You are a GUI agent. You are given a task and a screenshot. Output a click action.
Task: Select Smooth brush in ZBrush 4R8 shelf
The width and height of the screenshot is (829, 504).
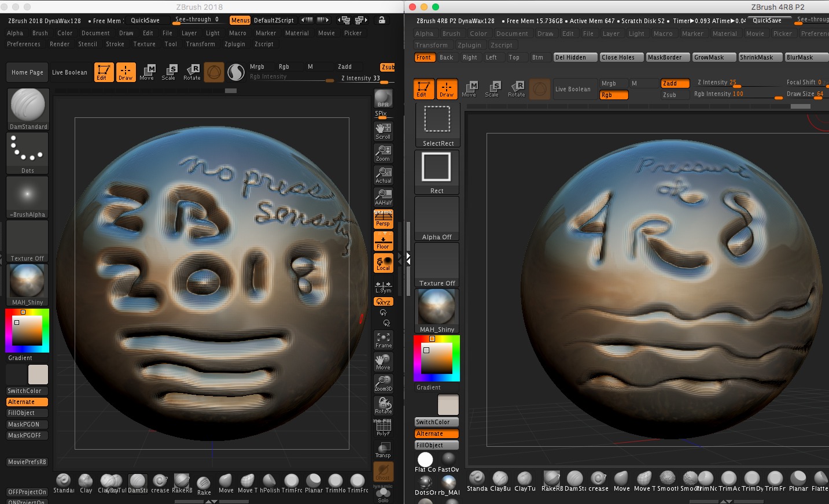(667, 480)
